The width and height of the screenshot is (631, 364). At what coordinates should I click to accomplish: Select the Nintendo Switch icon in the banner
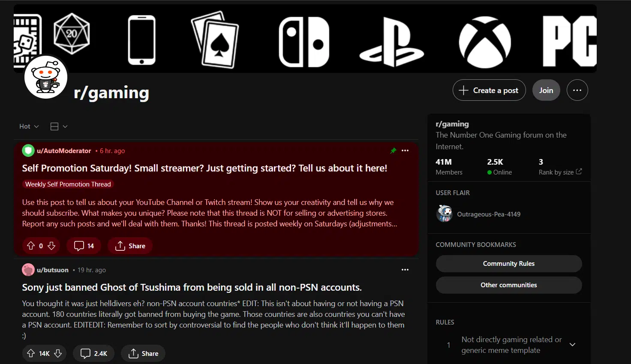(x=304, y=41)
